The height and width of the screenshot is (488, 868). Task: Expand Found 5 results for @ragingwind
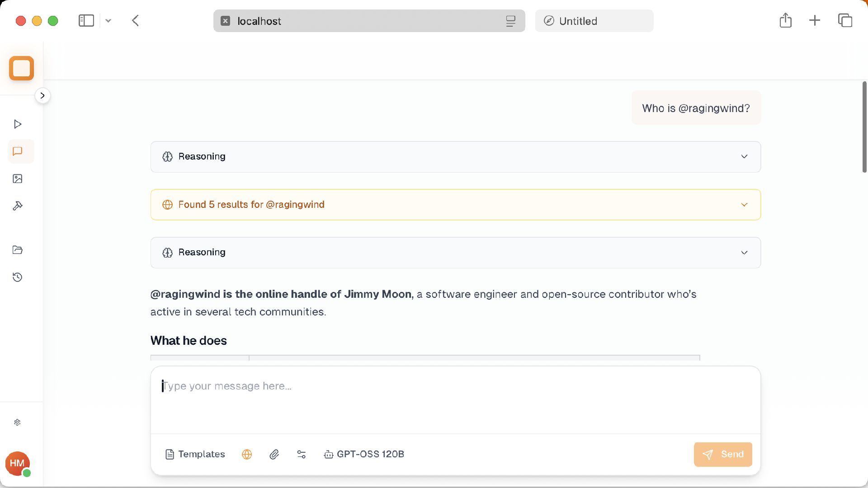pos(455,205)
